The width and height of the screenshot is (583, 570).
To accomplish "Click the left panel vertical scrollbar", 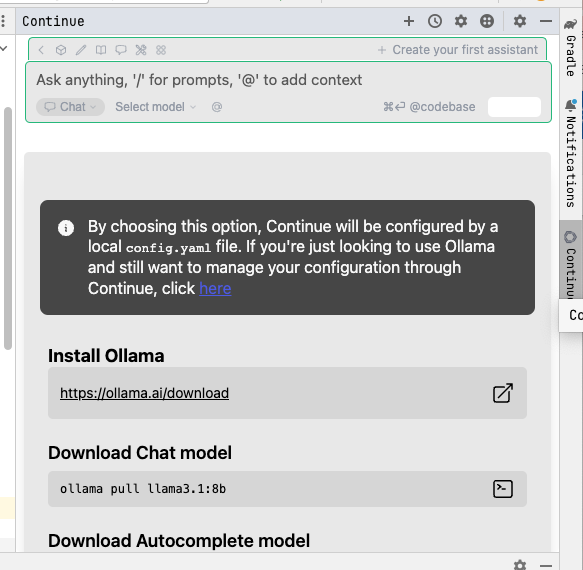I will pos(8,229).
